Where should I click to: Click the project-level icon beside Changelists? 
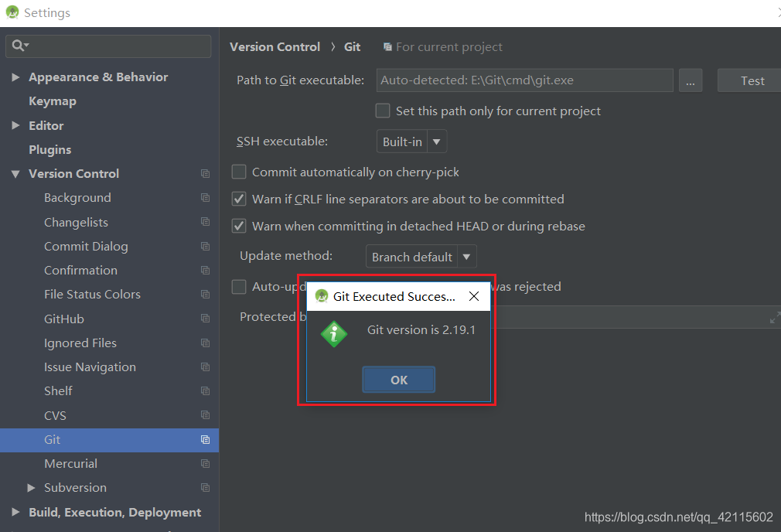tap(205, 222)
